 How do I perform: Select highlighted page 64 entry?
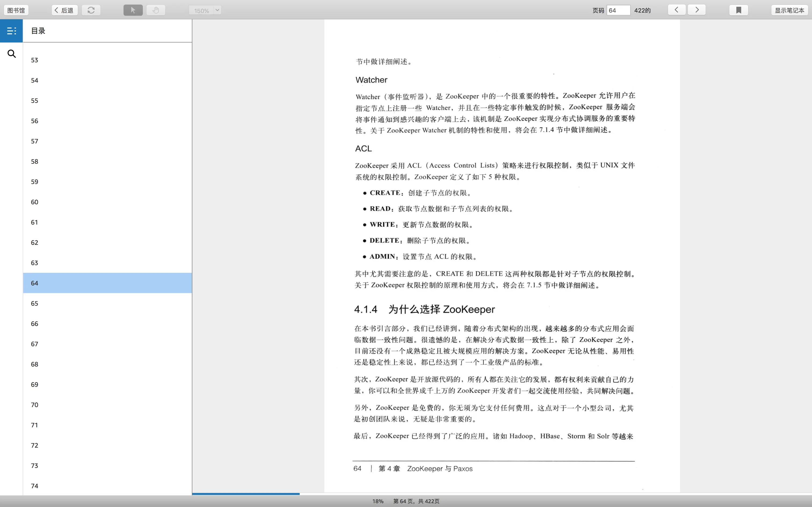click(35, 283)
